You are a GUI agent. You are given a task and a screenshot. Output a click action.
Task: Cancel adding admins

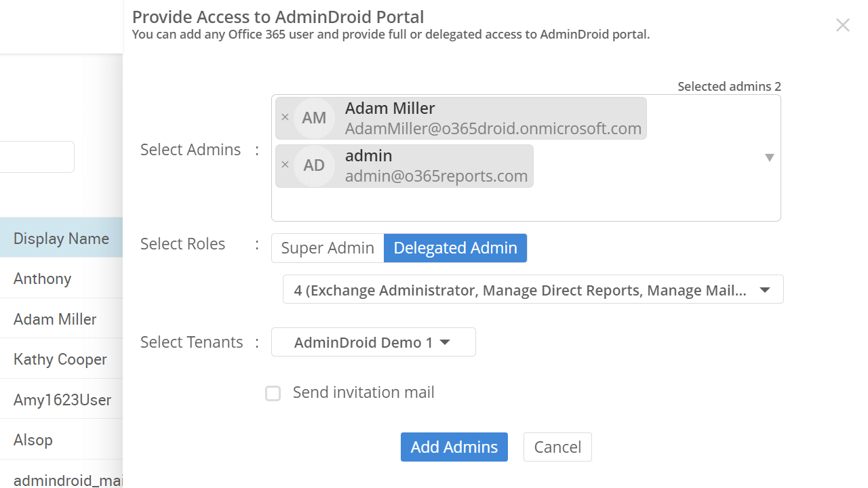(x=557, y=447)
